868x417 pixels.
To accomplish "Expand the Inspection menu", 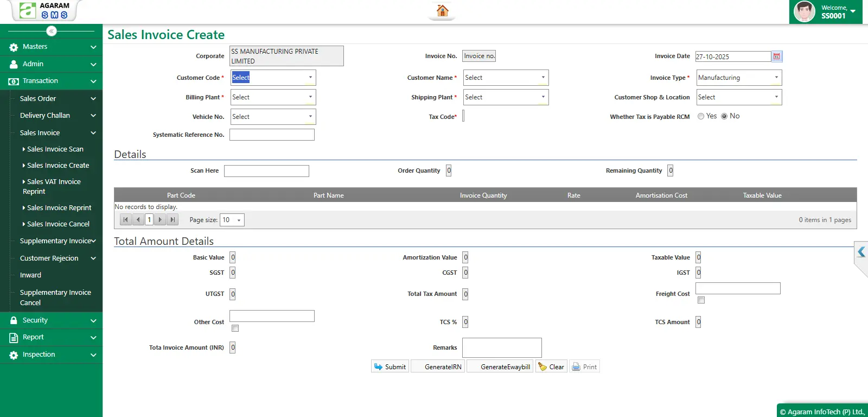I will pyautogui.click(x=51, y=355).
